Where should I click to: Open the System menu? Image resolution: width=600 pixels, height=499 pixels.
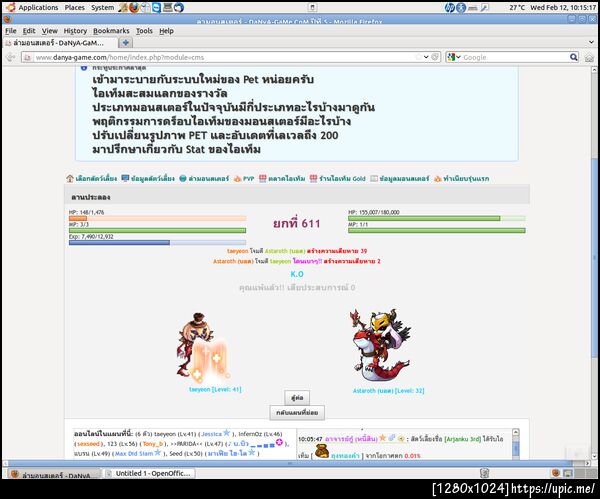(102, 7)
